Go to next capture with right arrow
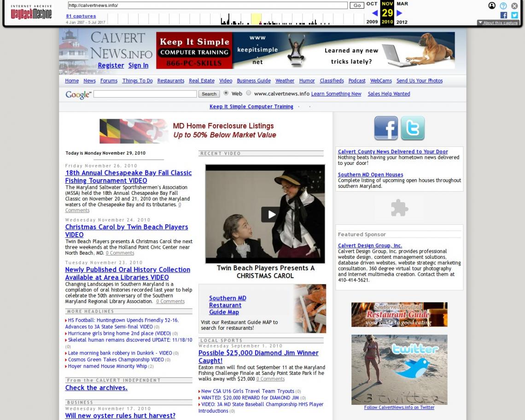The width and height of the screenshot is (525, 420). click(399, 13)
